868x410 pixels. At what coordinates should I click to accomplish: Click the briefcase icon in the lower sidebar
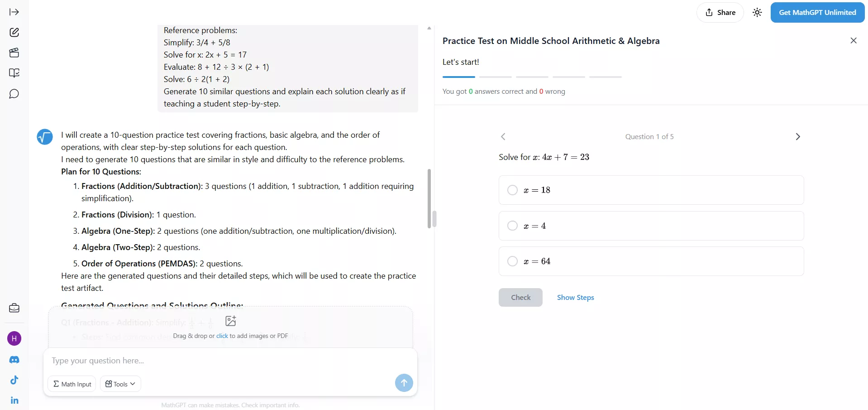[x=14, y=308]
